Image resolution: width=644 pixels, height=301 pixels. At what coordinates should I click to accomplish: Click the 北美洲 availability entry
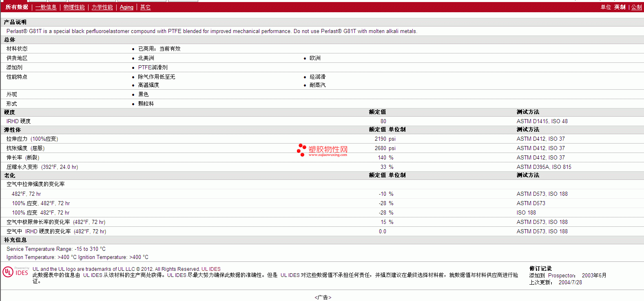coord(146,58)
